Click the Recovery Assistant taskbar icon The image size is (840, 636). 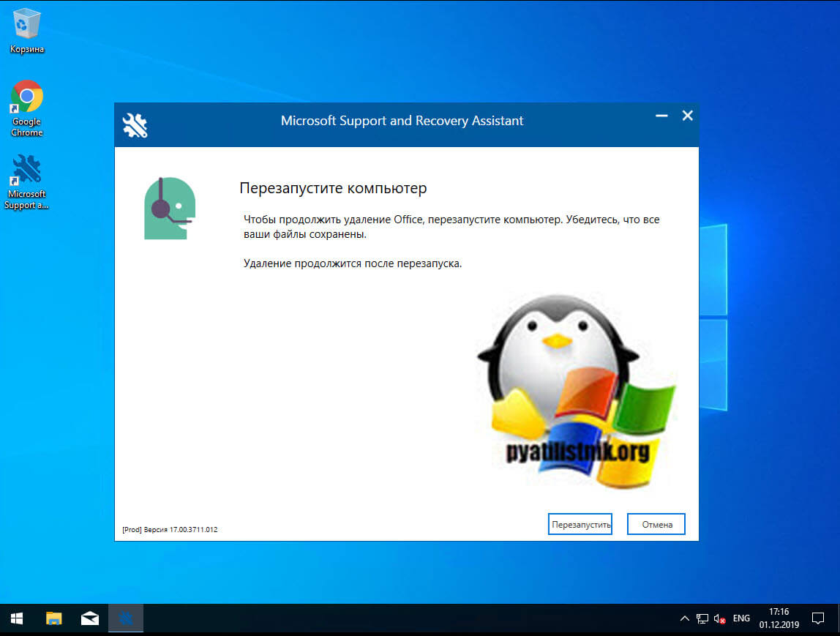[x=126, y=618]
